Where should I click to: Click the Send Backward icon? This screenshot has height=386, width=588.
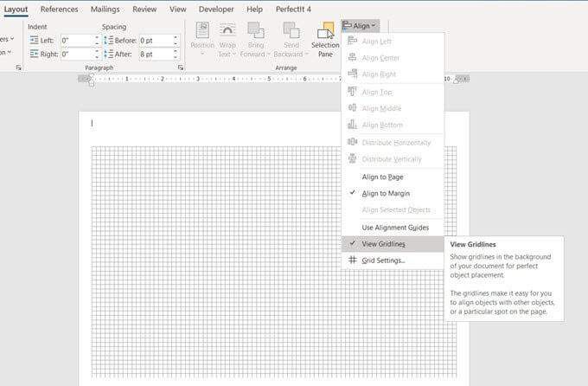[x=291, y=30]
